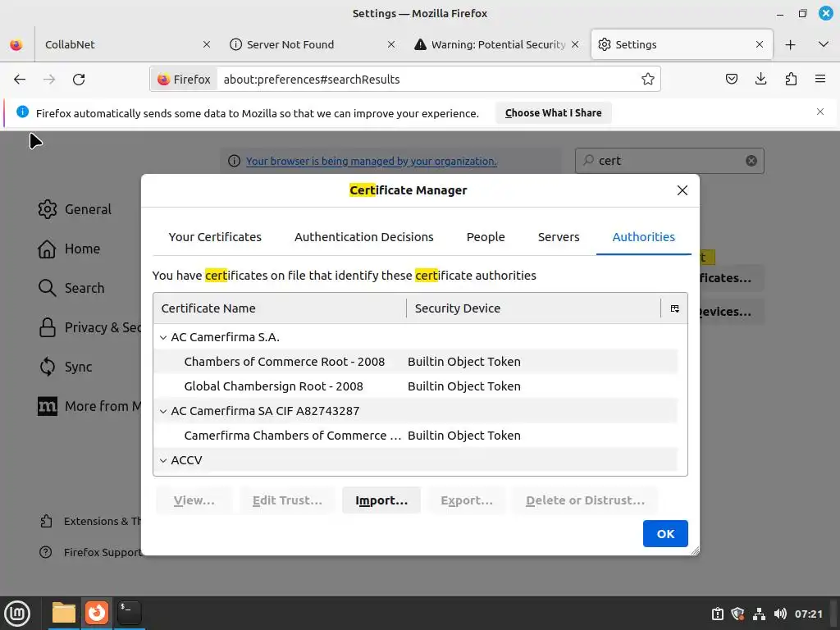Open the Firefox Support link
Viewport: 840px width, 630px height.
pyautogui.click(x=90, y=552)
